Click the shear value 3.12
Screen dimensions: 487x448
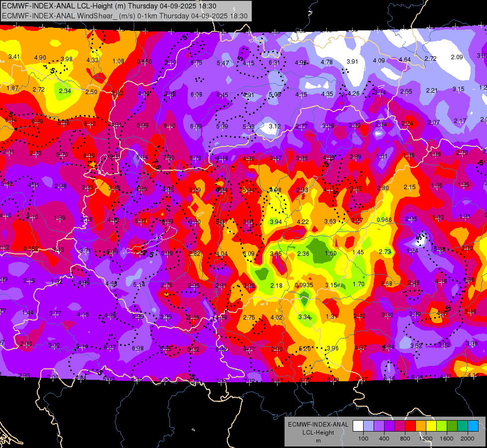click(x=275, y=126)
